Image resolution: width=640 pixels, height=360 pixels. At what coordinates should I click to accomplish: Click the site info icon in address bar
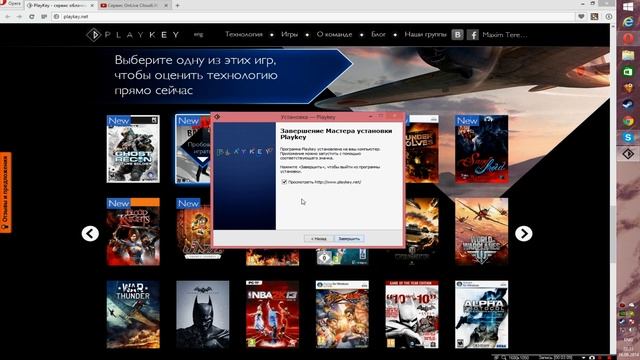[57, 17]
